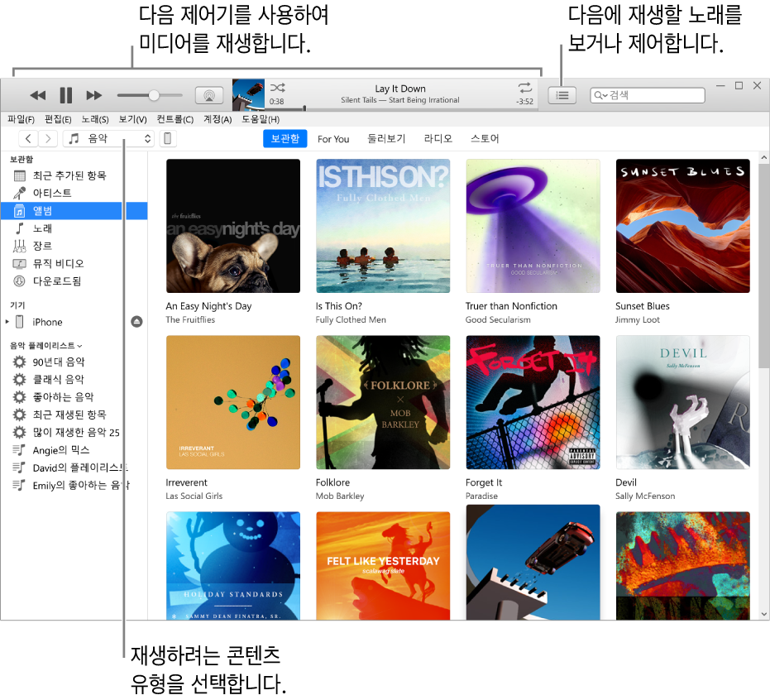
Task: Open the Up Next list button
Action: pos(562,95)
